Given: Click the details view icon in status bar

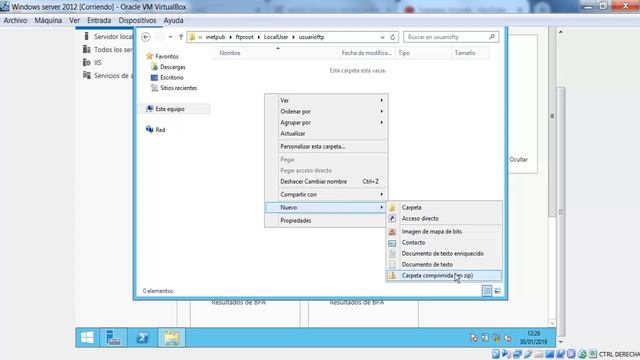Looking at the screenshot, I should [x=487, y=291].
